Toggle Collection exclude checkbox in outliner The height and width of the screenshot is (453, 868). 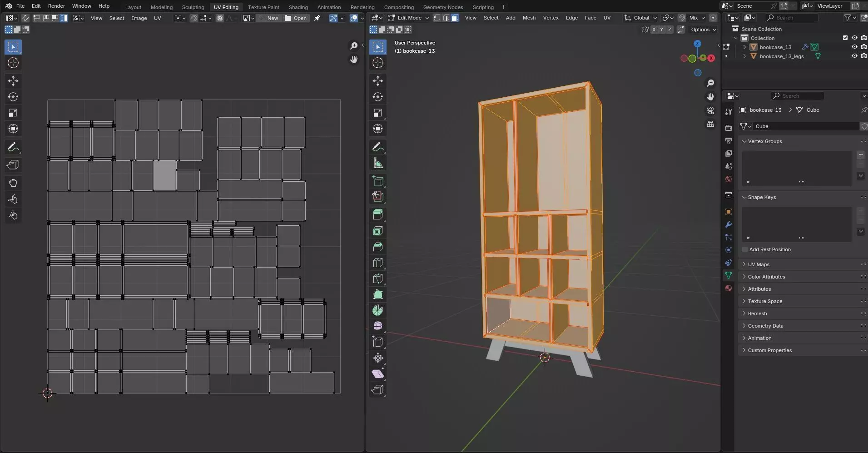[x=845, y=38]
